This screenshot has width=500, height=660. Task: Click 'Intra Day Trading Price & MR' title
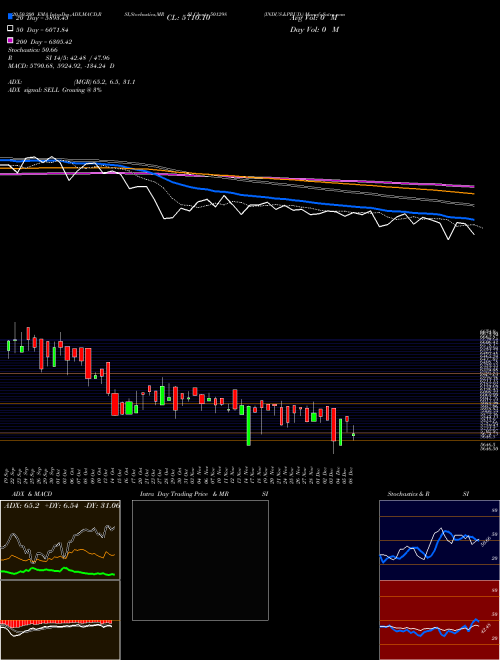184,494
